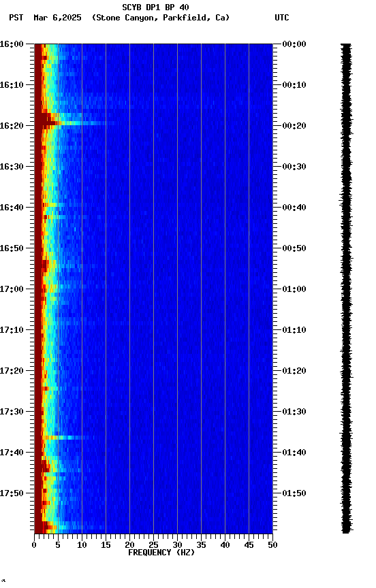Screen dimensions: 376x588
Task: Click the 16:50 PST time label
Action: [x=12, y=248]
